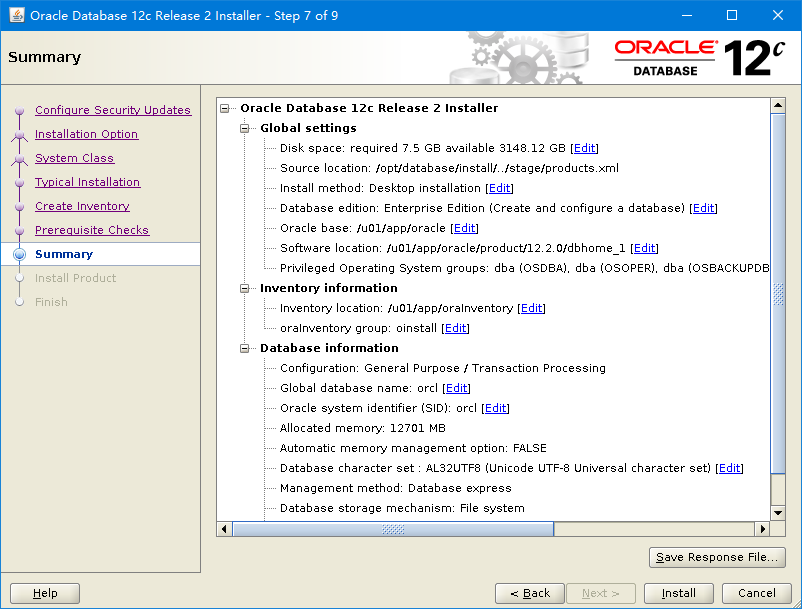
Task: Go to Prerequisite Checks step
Action: [x=92, y=230]
